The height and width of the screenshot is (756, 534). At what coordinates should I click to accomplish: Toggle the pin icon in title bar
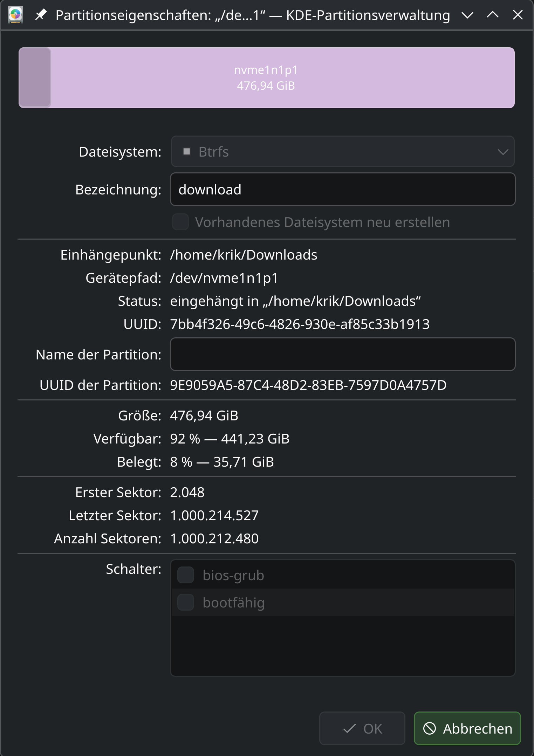[x=41, y=15]
